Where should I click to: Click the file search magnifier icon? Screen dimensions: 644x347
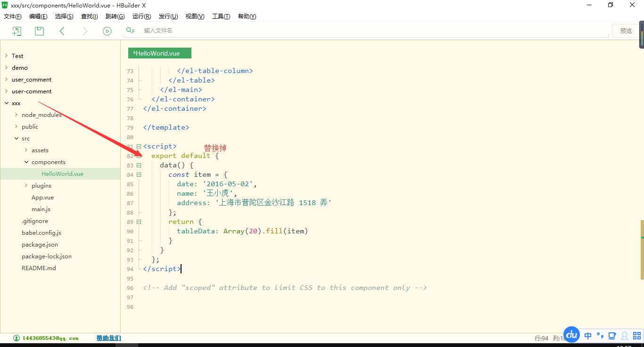tap(131, 30)
